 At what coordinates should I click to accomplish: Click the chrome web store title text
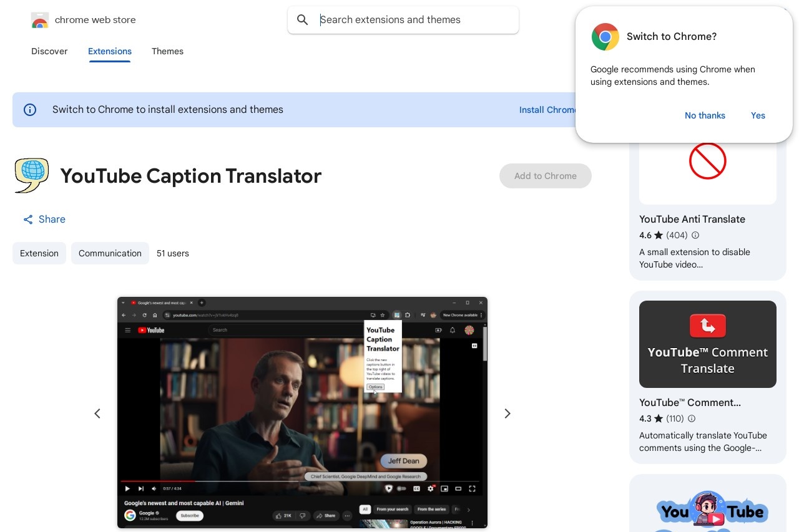point(95,20)
